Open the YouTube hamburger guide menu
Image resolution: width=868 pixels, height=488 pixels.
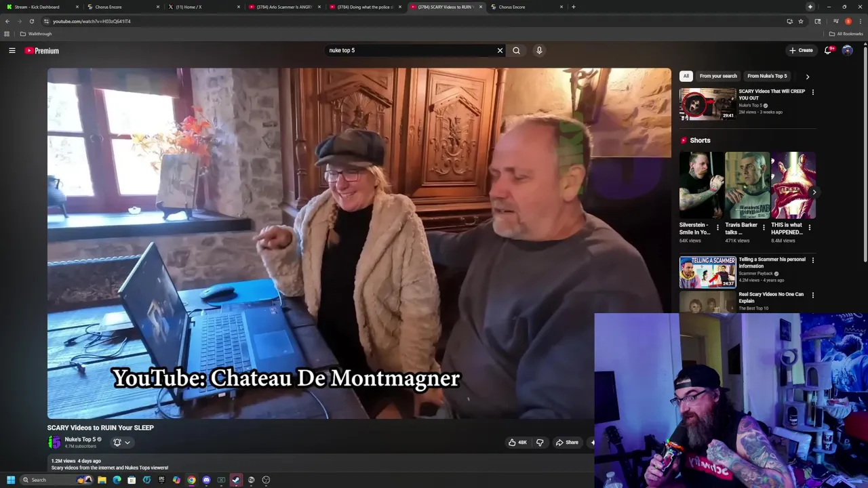coord(12,50)
